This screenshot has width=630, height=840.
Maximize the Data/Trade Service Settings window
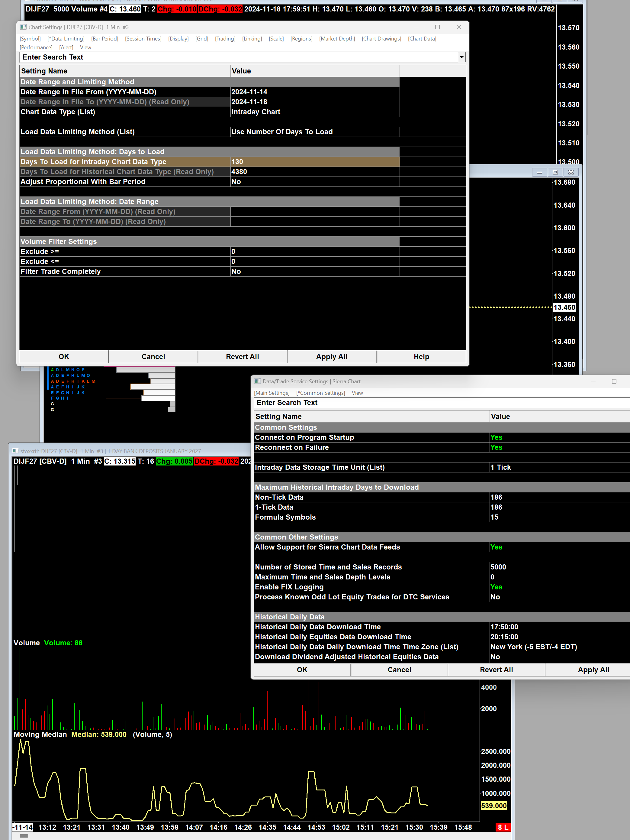614,381
